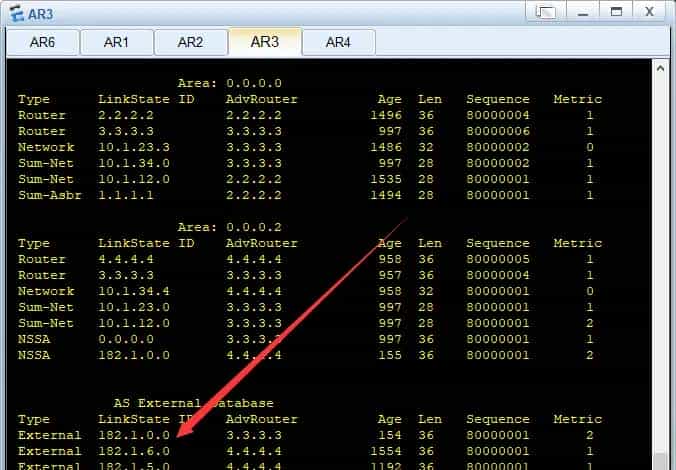This screenshot has width=676, height=470.
Task: Click the "AS External Database" heading
Action: click(x=194, y=403)
